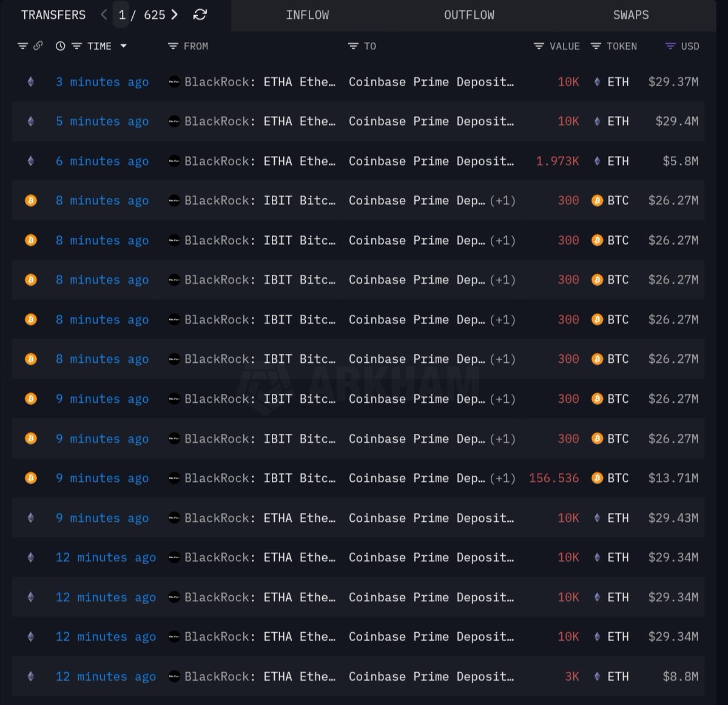Click the 156.536 value cell
The width and height of the screenshot is (728, 705).
(554, 478)
